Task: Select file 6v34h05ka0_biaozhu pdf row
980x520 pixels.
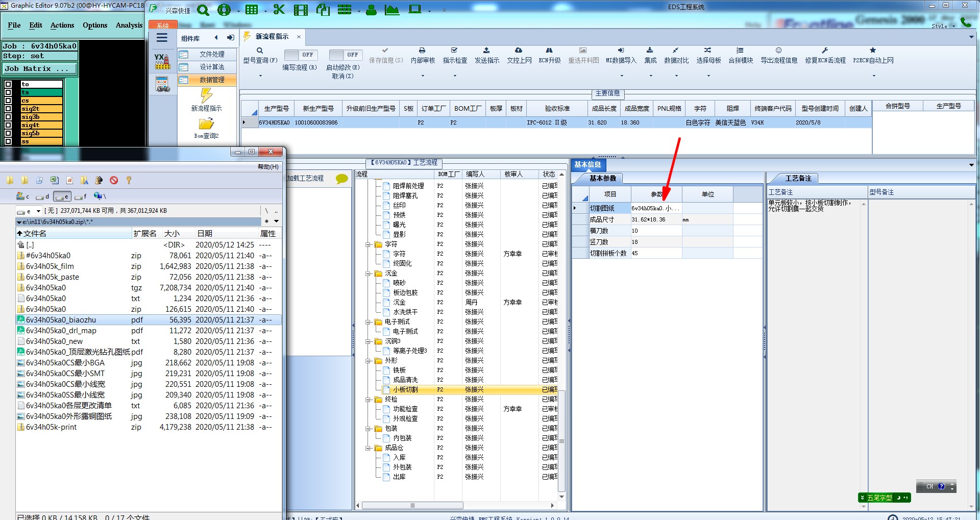Action: pos(148,320)
